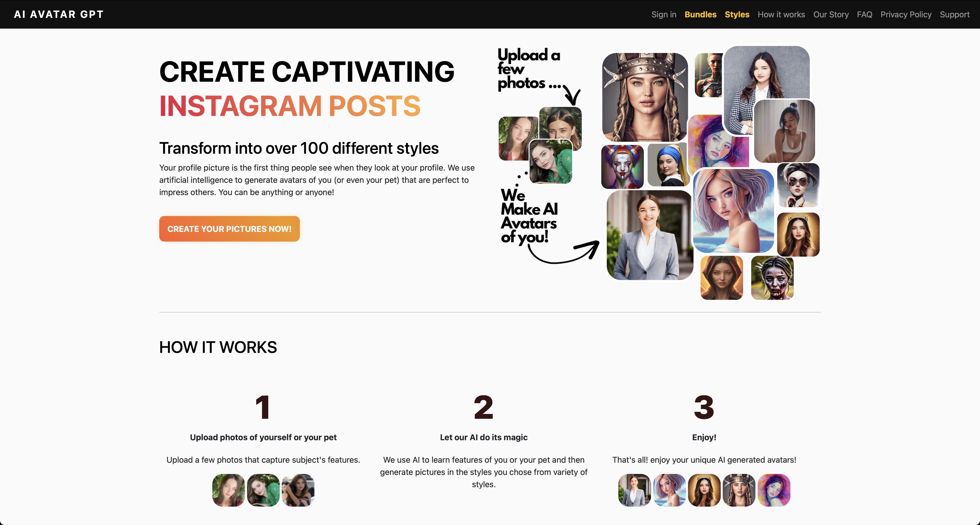Select the colorful painted avatar under Enjoy

tap(774, 490)
